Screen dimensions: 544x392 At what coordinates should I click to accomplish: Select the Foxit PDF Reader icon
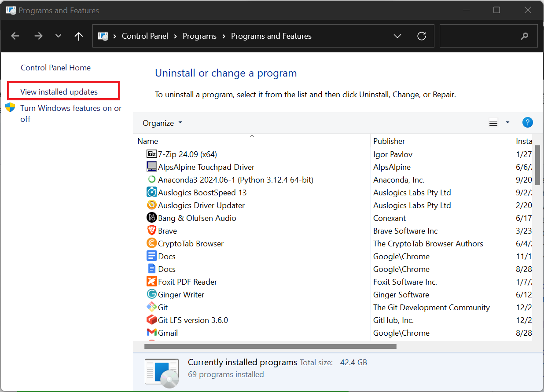(151, 282)
